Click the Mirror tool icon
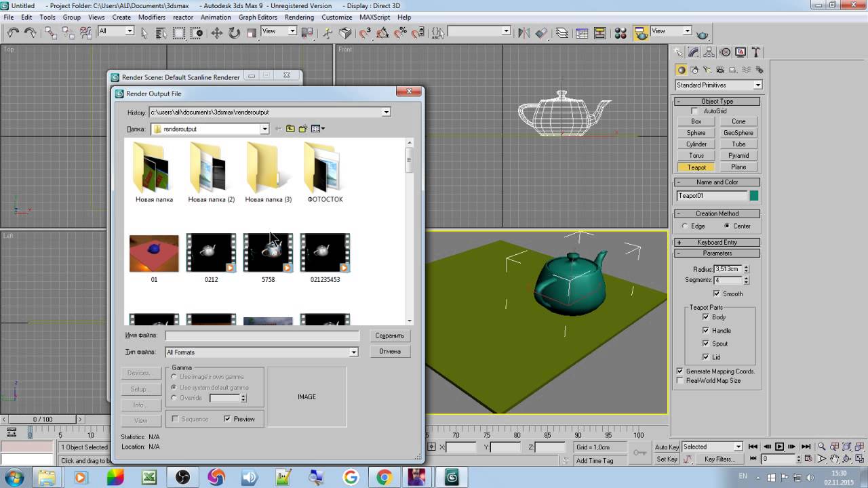868x488 pixels. 524,33
